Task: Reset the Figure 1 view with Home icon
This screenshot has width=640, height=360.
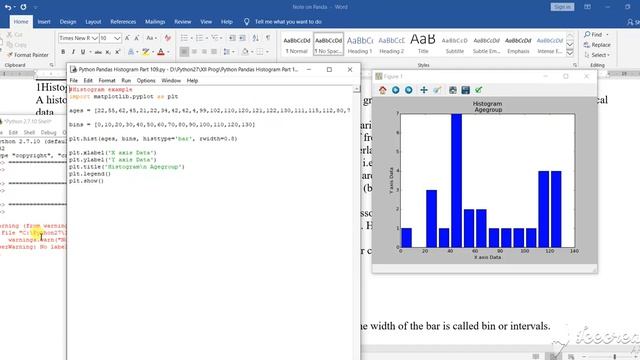Action: tap(382, 90)
